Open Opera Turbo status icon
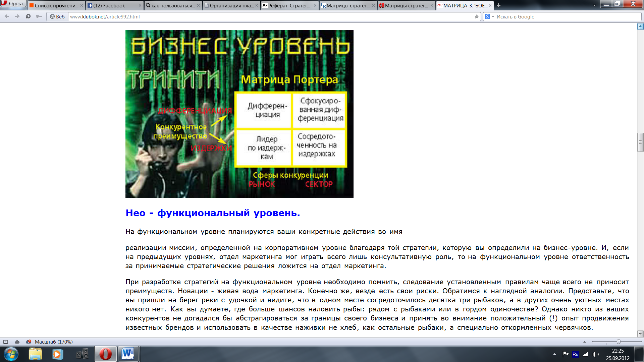 pyautogui.click(x=29, y=342)
